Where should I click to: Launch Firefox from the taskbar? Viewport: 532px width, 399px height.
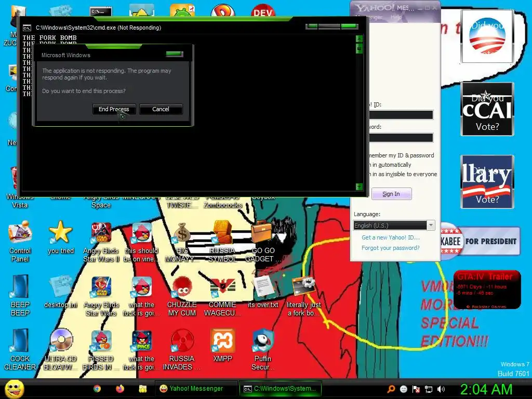pyautogui.click(x=120, y=389)
